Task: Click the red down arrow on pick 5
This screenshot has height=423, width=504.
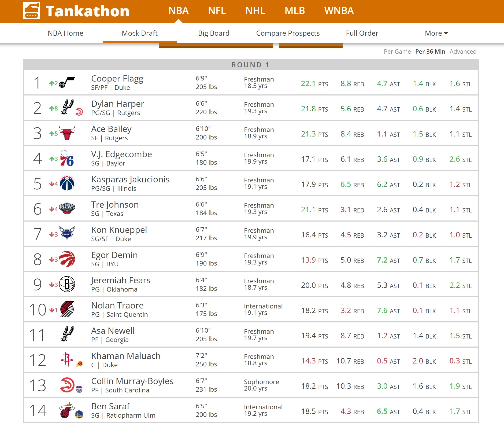Action: (x=52, y=184)
